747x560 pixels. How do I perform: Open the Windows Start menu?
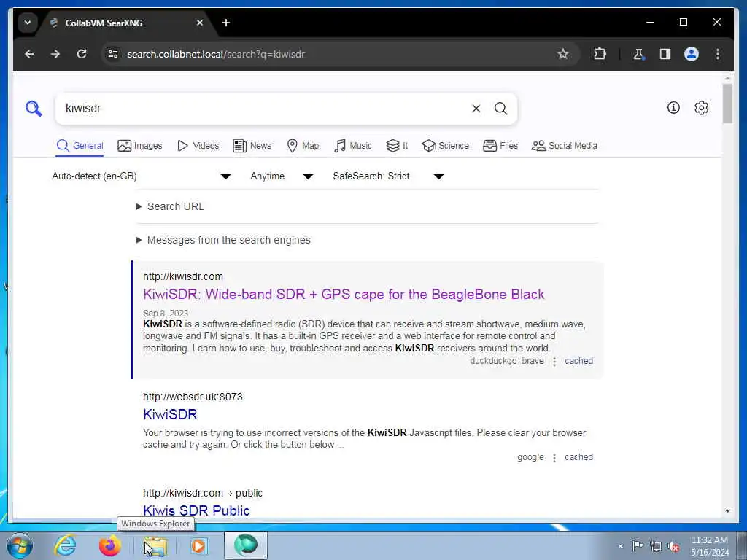pyautogui.click(x=19, y=545)
